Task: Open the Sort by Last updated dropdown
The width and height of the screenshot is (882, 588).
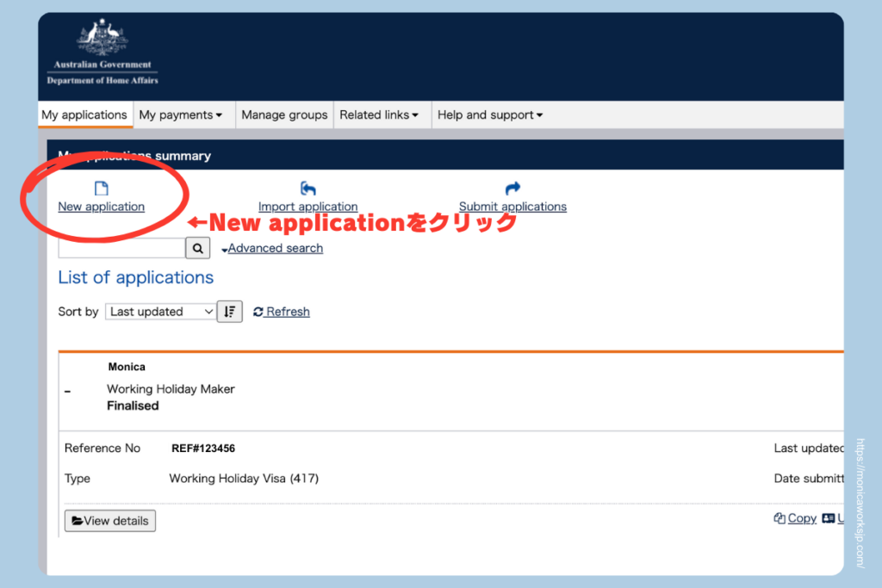Action: (x=160, y=312)
